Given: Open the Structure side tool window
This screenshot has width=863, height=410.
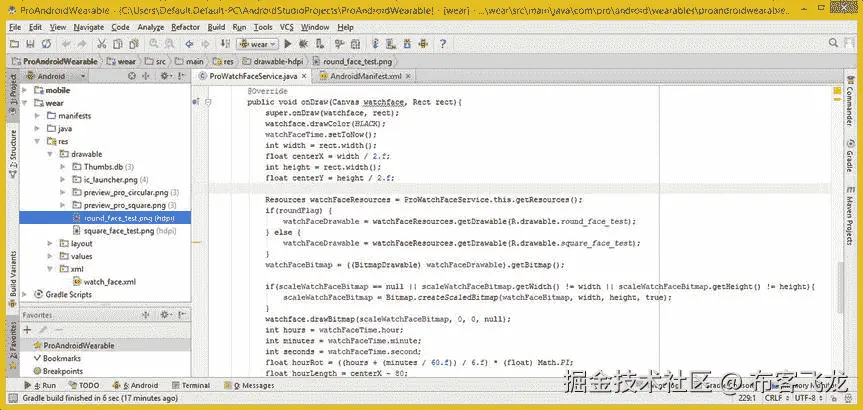Looking at the screenshot, I should point(13,153).
